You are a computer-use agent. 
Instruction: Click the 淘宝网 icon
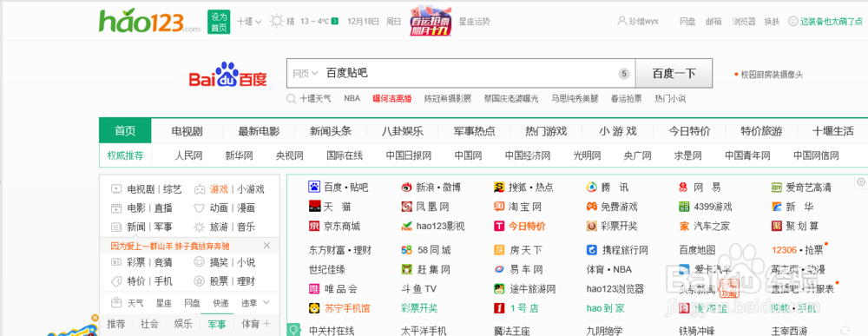(x=499, y=207)
